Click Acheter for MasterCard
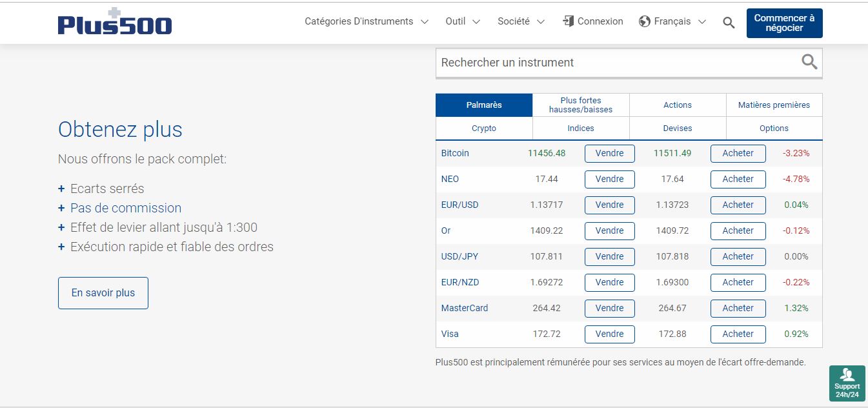Screen dimensions: 868x408 738,308
